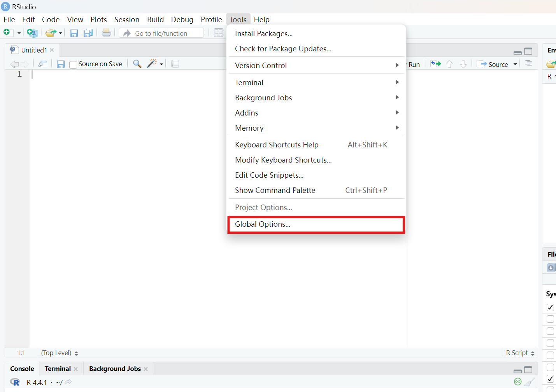Click the view working directory arrow
This screenshot has height=392, width=556.
[x=68, y=382]
